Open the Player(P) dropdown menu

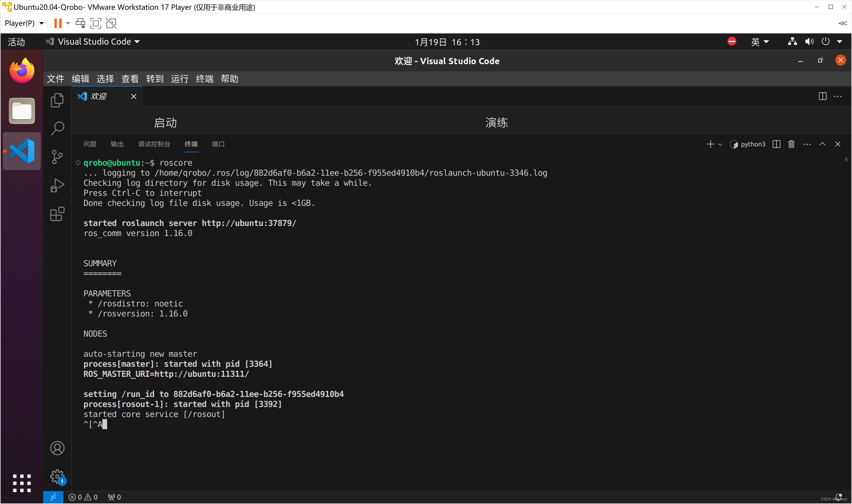coord(24,23)
